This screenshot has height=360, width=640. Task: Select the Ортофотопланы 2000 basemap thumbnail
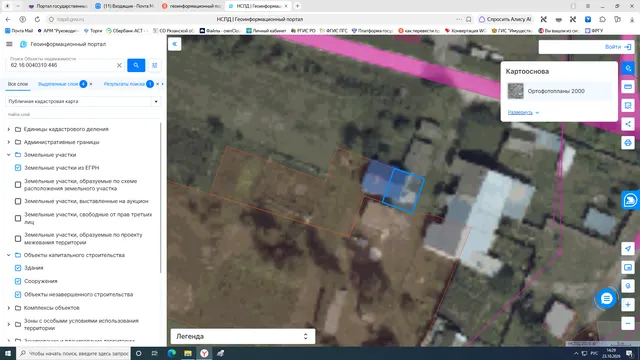(x=516, y=91)
